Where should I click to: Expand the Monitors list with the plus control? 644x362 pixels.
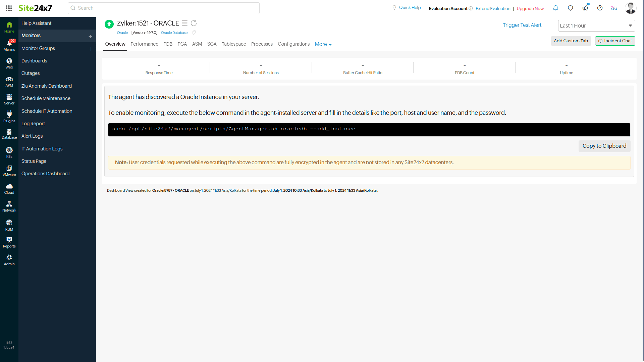click(90, 36)
